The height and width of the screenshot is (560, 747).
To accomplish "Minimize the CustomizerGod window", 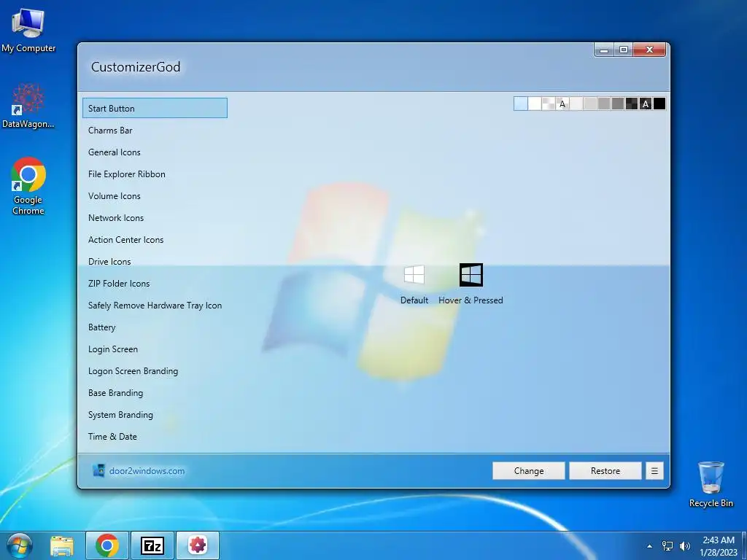I will 604,50.
